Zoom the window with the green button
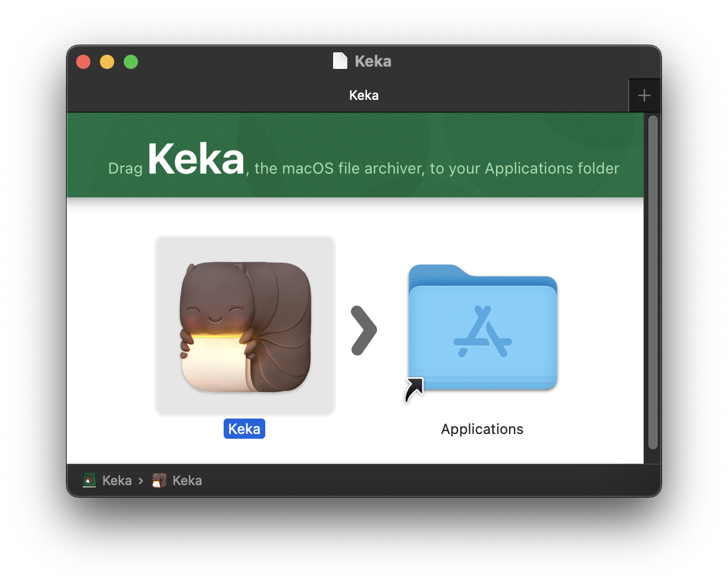Image resolution: width=728 pixels, height=585 pixels. [131, 62]
